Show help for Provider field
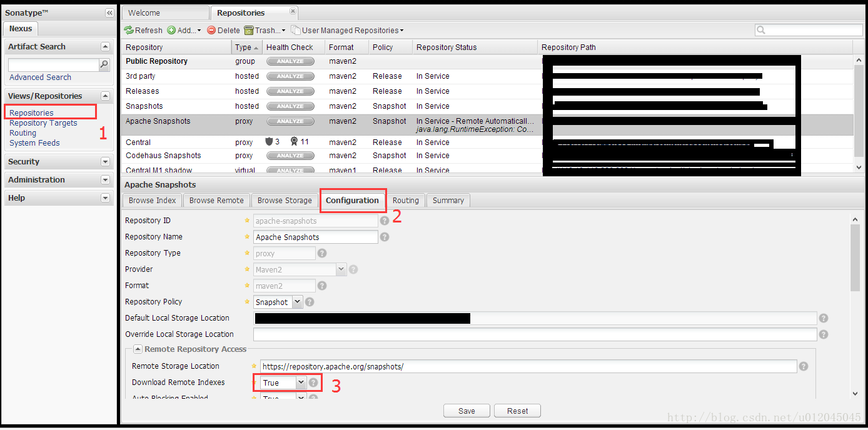 (x=353, y=269)
